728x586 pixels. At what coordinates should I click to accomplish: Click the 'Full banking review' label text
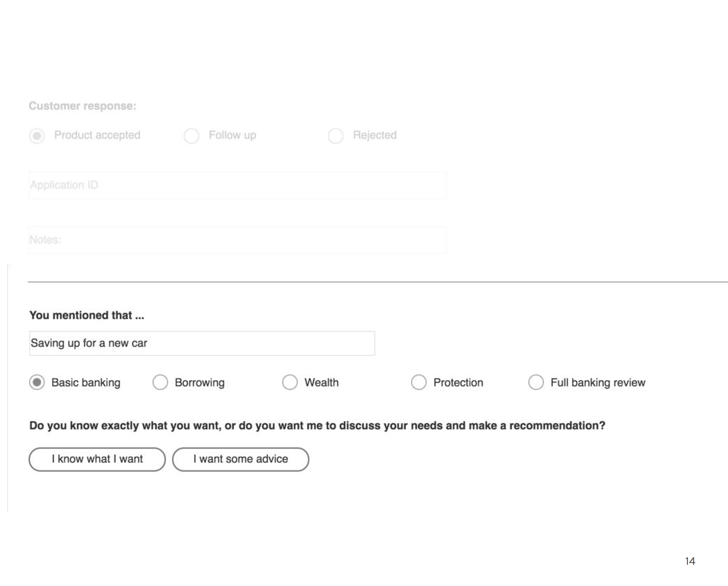pos(598,383)
